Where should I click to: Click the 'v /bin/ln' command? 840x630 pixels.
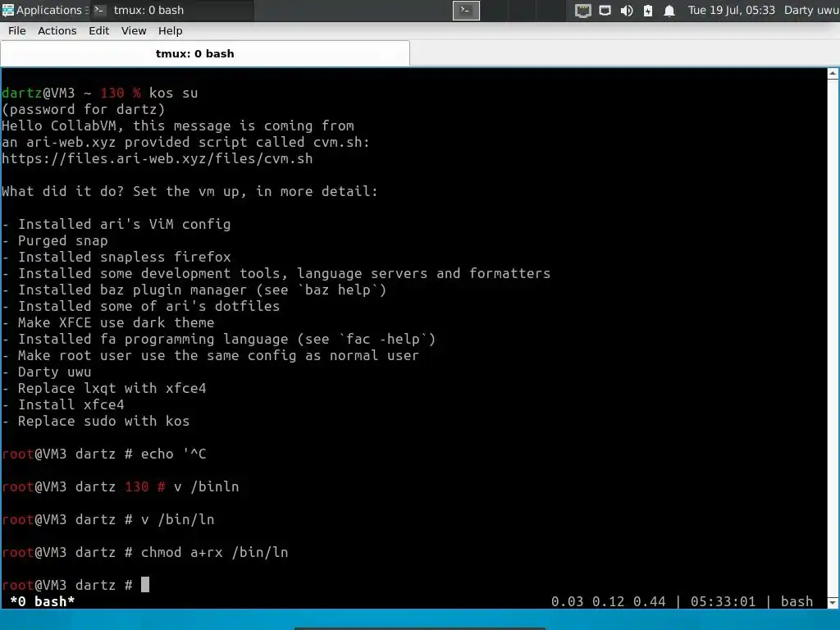pos(178,519)
